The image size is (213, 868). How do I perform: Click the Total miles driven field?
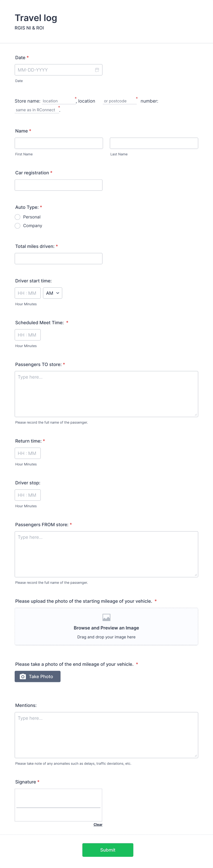point(58,258)
